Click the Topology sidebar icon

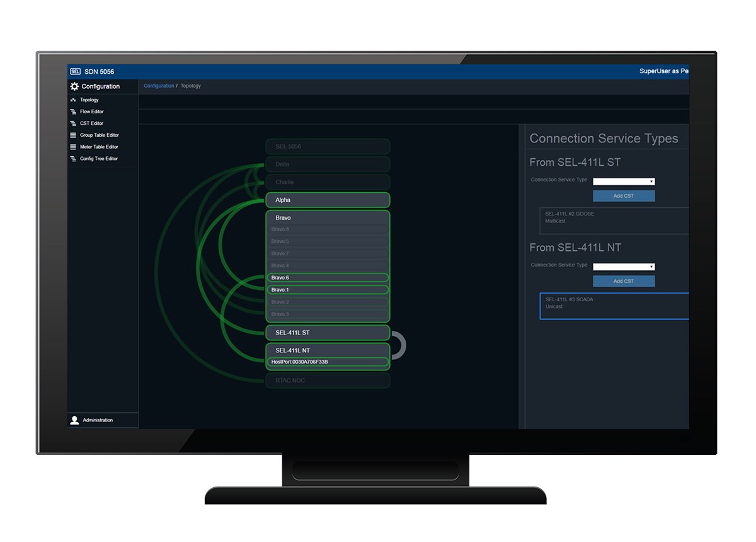tap(73, 100)
